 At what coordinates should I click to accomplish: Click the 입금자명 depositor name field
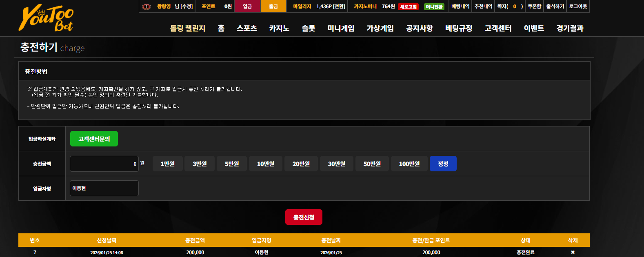(x=104, y=188)
